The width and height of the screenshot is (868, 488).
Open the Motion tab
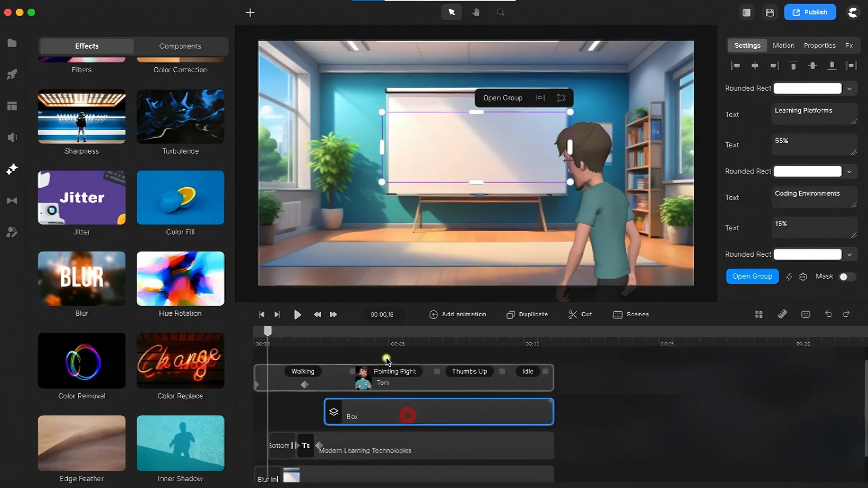pyautogui.click(x=783, y=46)
